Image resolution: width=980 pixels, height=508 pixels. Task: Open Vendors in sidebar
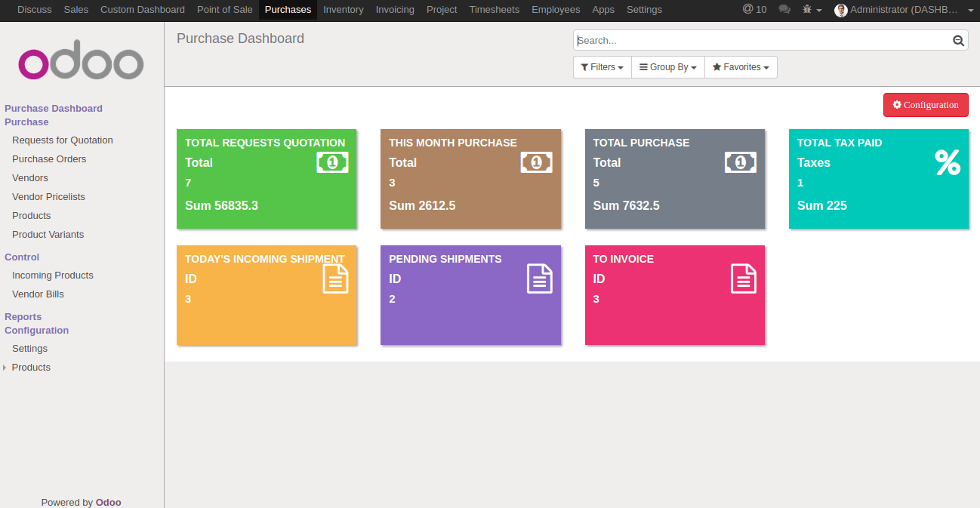coord(30,178)
